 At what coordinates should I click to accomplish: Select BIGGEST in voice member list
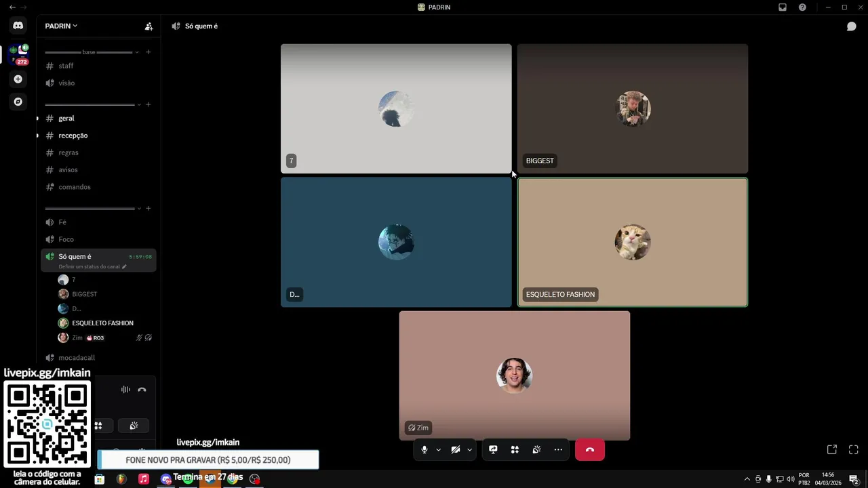[x=105, y=294]
